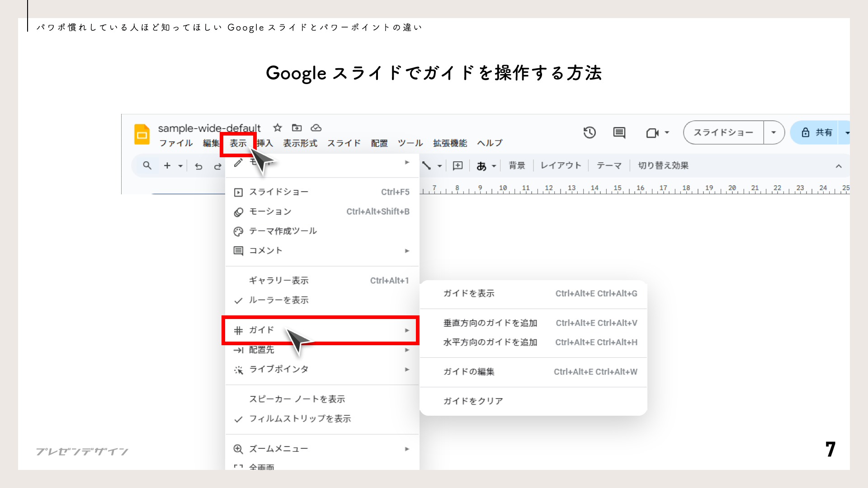Insert a comment box icon
This screenshot has width=868, height=488.
point(458,165)
